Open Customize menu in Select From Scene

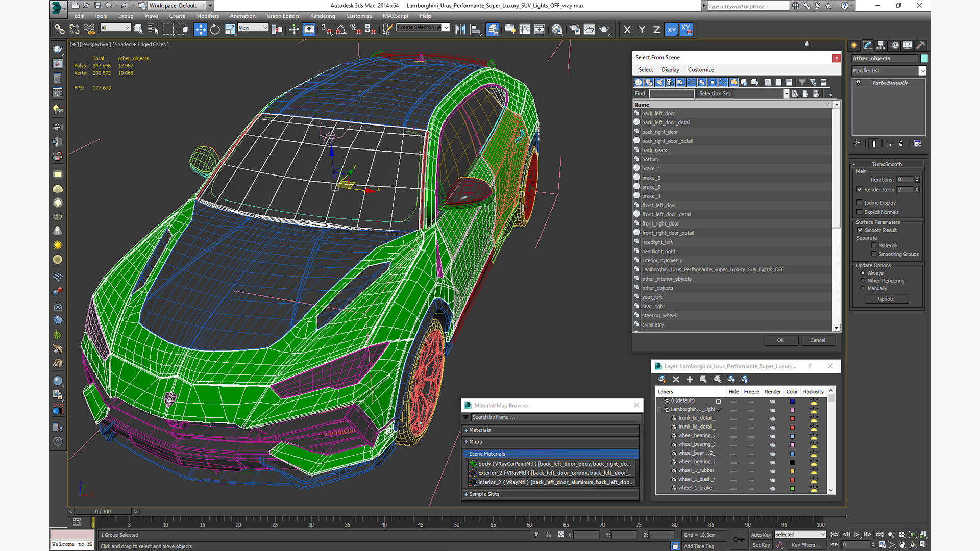pos(701,70)
